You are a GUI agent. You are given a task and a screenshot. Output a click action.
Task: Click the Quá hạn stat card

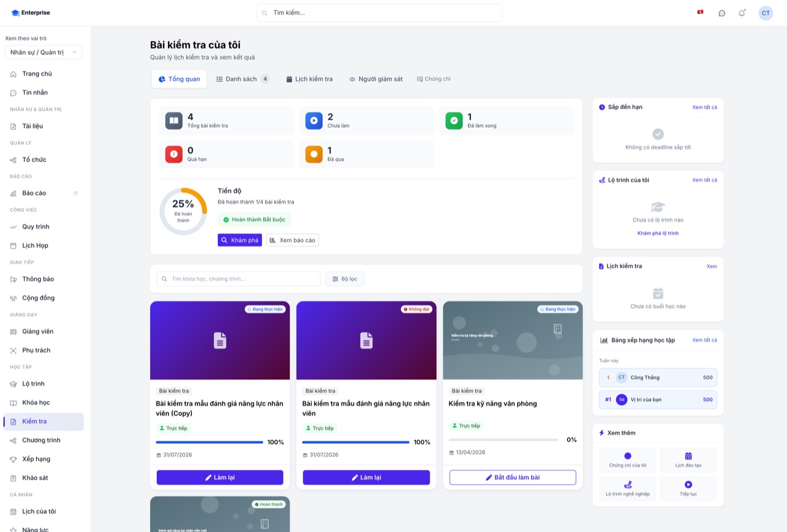[226, 154]
